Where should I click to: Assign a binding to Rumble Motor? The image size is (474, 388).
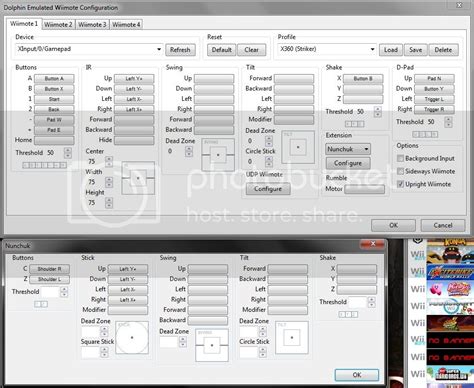point(364,189)
